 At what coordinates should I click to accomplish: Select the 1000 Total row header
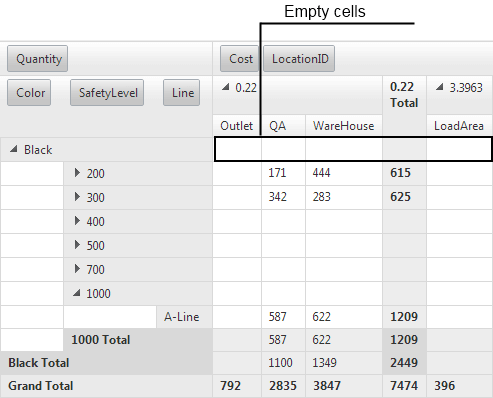point(138,340)
